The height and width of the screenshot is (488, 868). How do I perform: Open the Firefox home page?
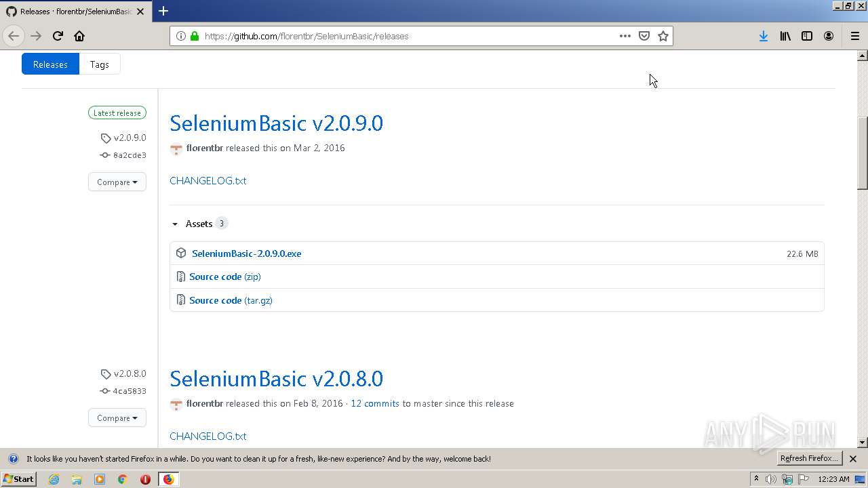(x=79, y=36)
